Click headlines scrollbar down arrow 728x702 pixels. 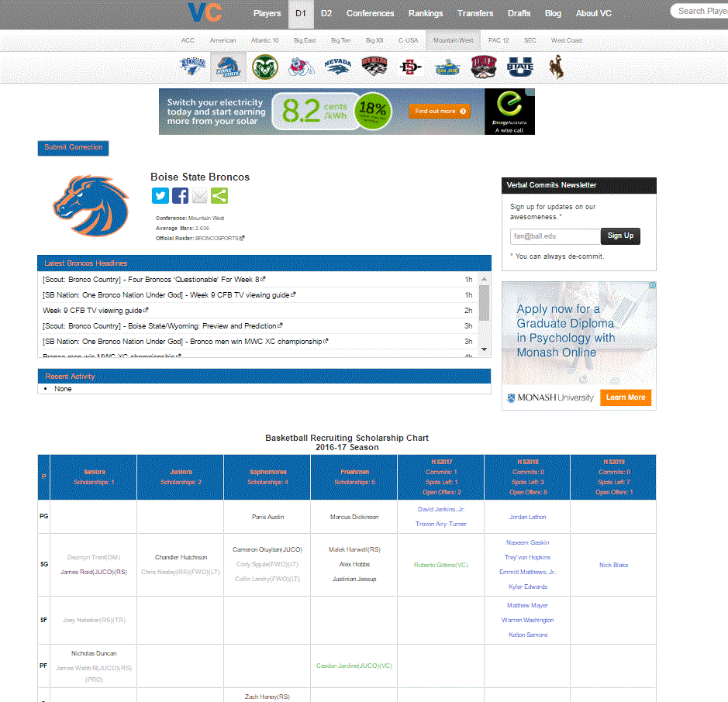coord(485,349)
